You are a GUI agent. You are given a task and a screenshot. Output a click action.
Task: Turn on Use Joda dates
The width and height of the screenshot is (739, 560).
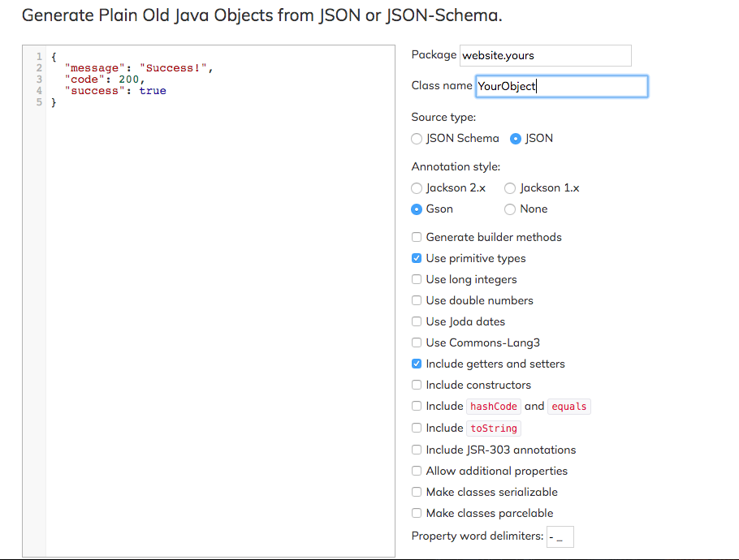[417, 322]
